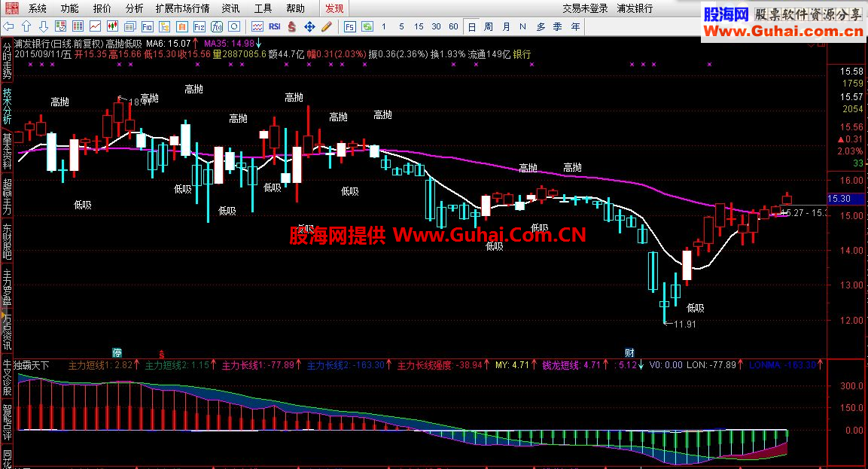Switch to 30-minute period

tap(436, 26)
